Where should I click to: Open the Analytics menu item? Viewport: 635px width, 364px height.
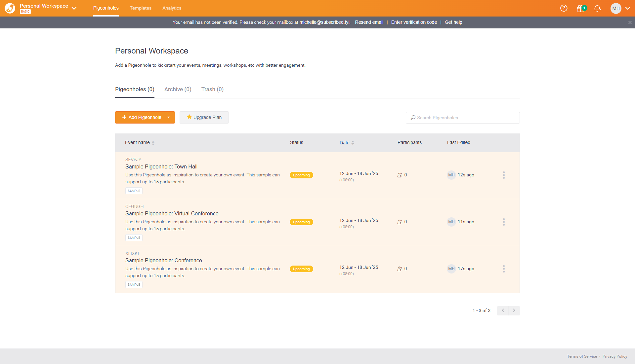coord(172,8)
